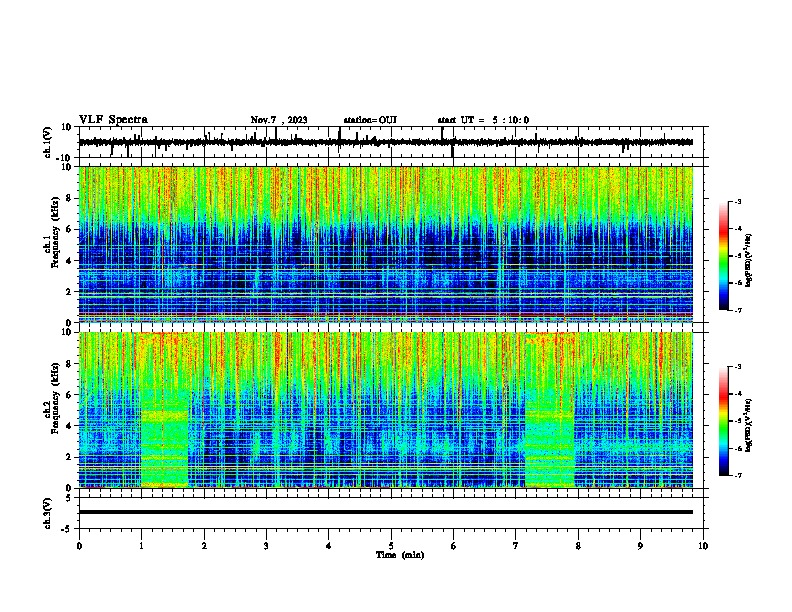Image resolution: width=792 pixels, height=612 pixels.
Task: Click the "ch.3(V)" axis label
Action: 47,513
